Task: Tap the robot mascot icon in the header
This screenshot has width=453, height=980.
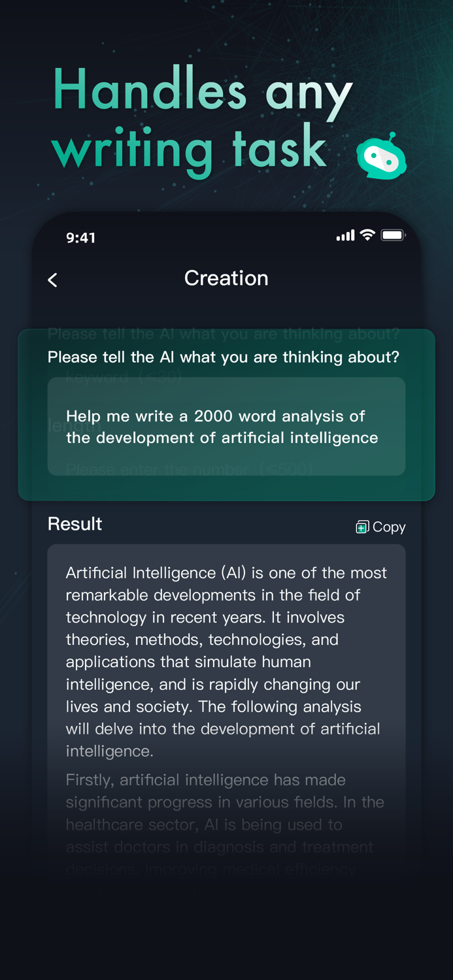Action: tap(381, 157)
